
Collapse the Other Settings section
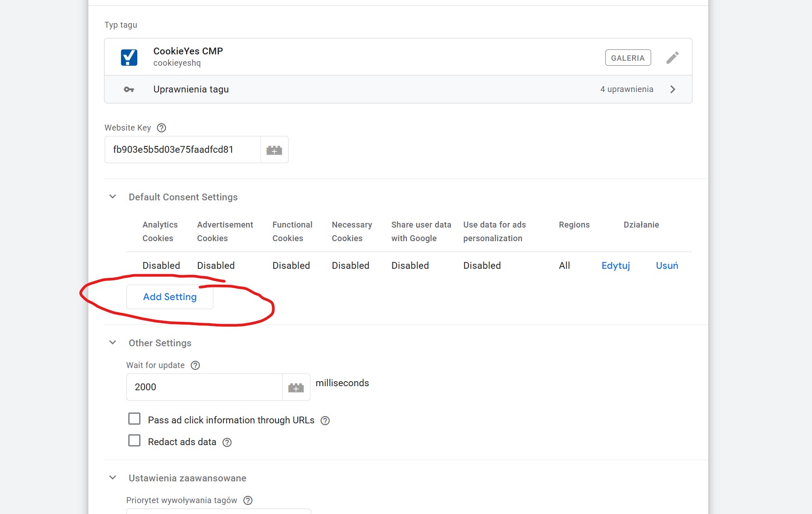(113, 343)
